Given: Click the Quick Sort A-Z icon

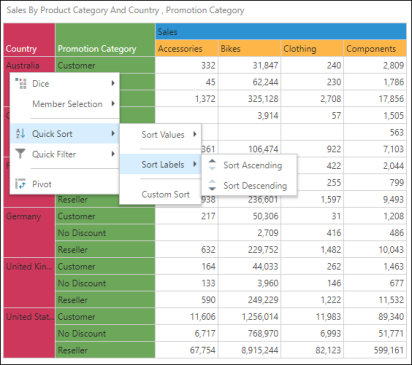Looking at the screenshot, I should click(20, 134).
